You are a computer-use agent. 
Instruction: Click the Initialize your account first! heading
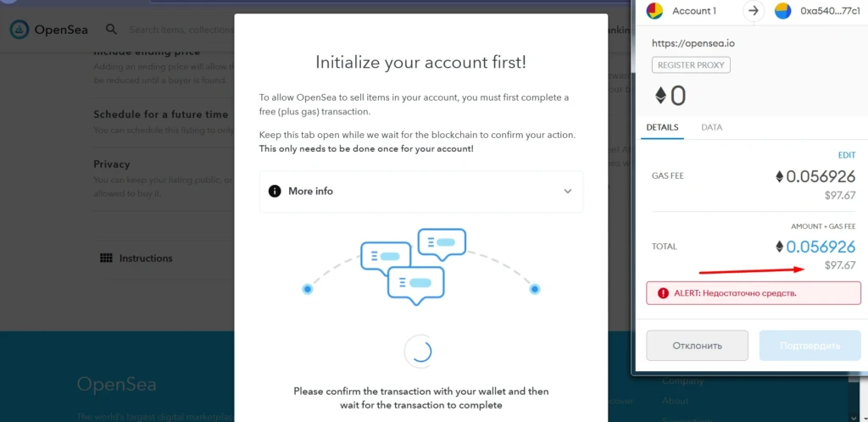tap(420, 62)
